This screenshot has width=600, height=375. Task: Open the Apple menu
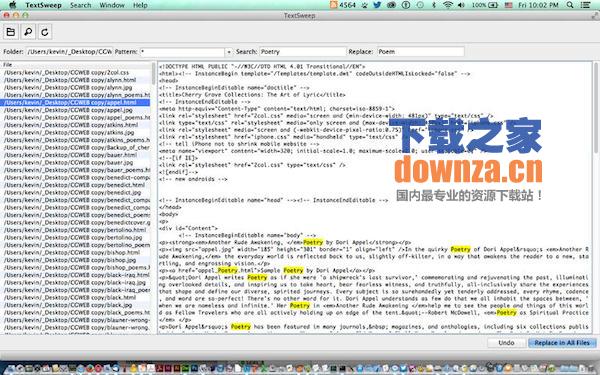click(x=12, y=5)
